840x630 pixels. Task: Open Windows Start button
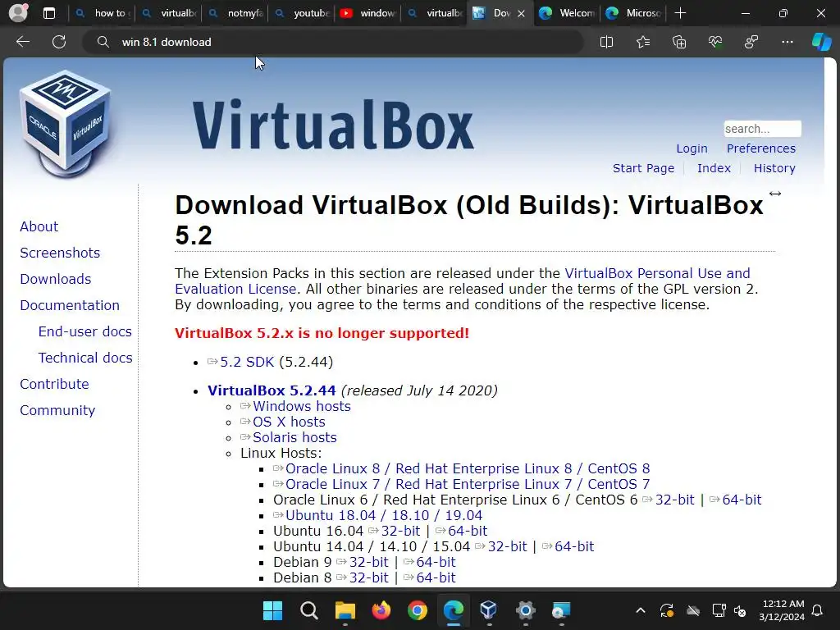click(272, 610)
